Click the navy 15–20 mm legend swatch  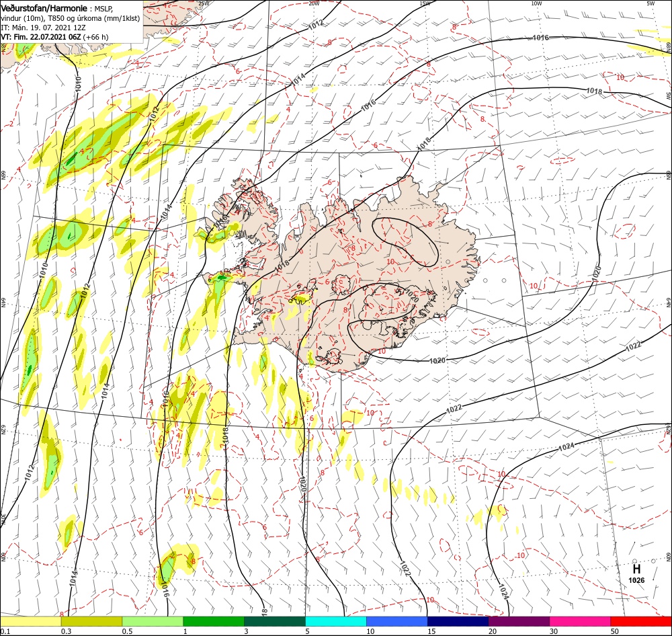458,621
